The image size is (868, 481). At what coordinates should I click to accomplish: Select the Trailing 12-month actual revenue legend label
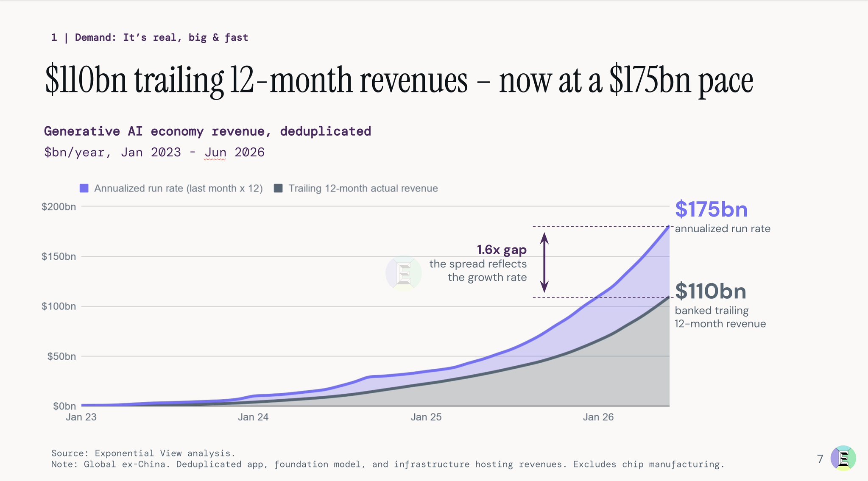363,189
